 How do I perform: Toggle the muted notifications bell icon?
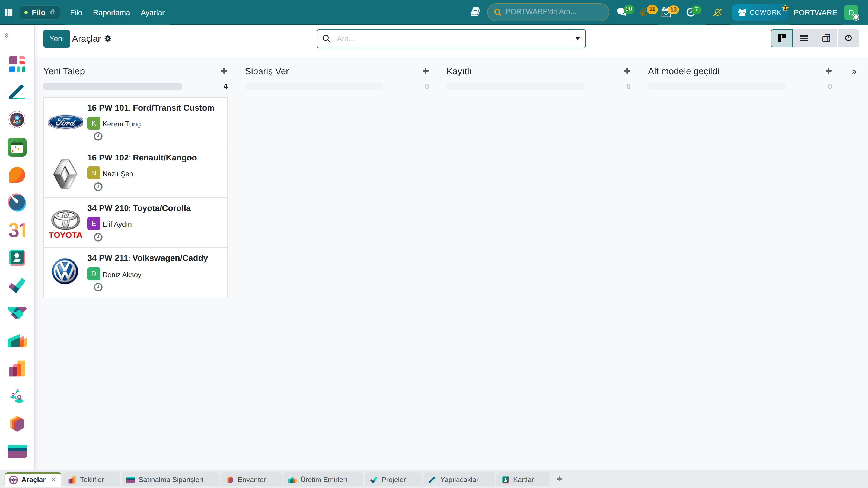pyautogui.click(x=717, y=12)
